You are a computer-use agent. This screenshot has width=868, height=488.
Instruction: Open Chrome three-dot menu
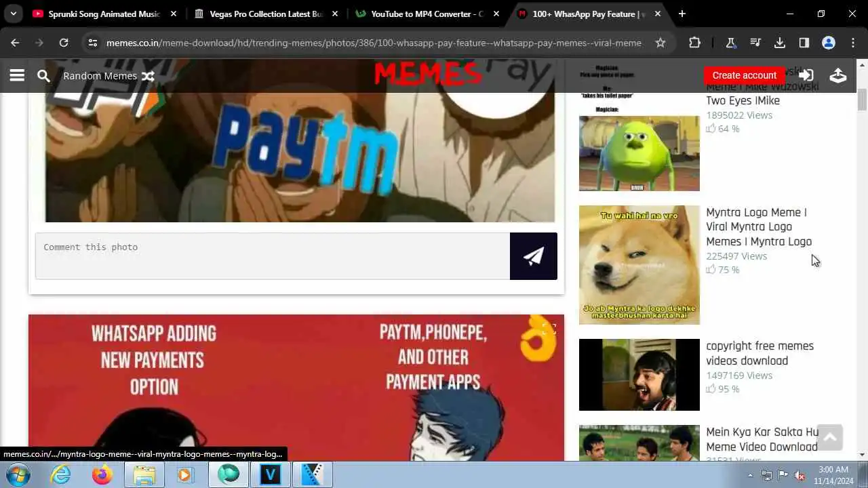point(853,43)
